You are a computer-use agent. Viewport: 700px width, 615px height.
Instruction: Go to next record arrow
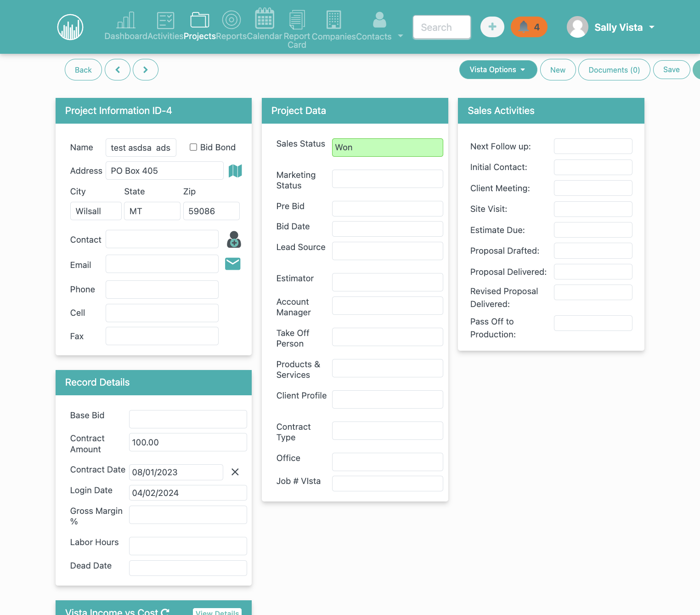tap(146, 70)
